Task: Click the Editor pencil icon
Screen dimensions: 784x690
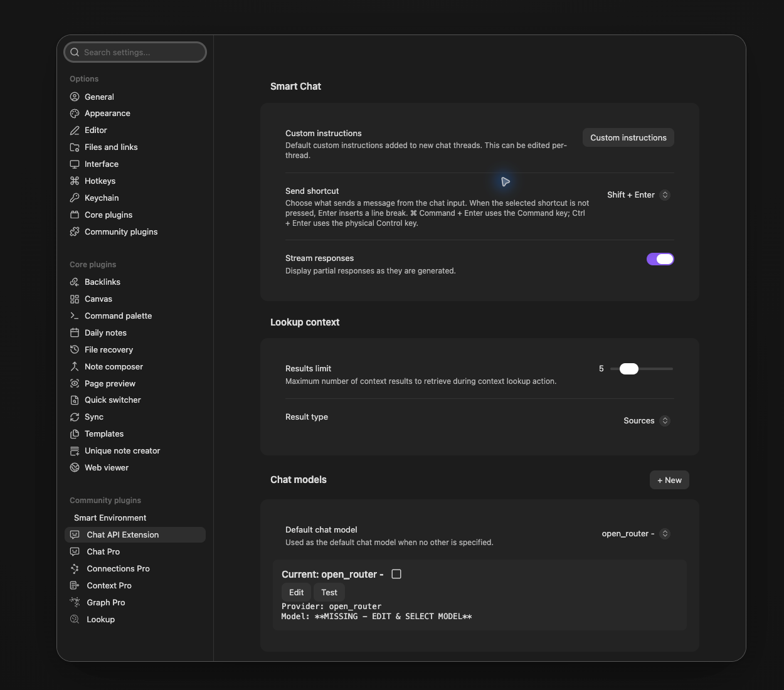Action: coord(75,130)
